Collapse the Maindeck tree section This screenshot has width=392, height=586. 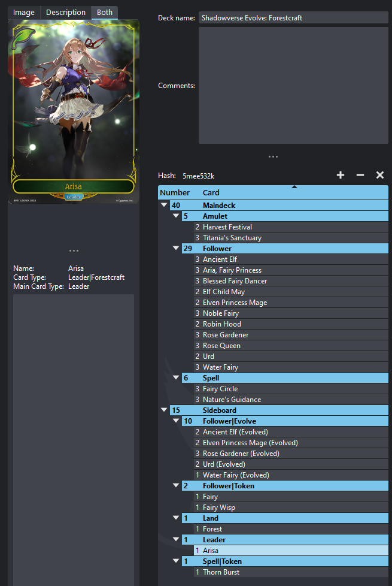click(165, 206)
